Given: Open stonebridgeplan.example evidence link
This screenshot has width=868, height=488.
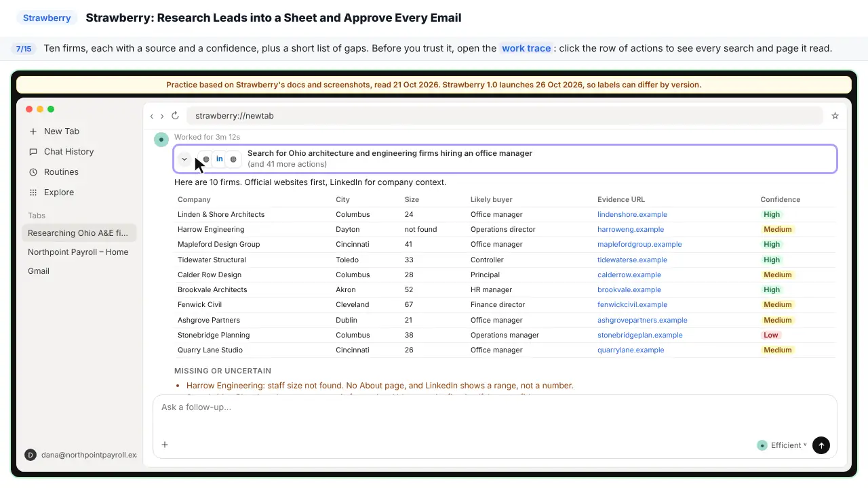Looking at the screenshot, I should tap(640, 335).
